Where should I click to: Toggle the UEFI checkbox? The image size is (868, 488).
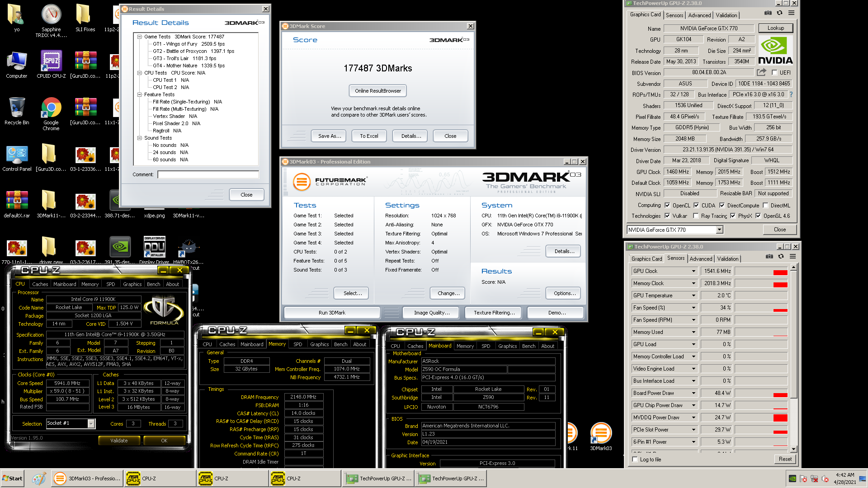coord(774,72)
